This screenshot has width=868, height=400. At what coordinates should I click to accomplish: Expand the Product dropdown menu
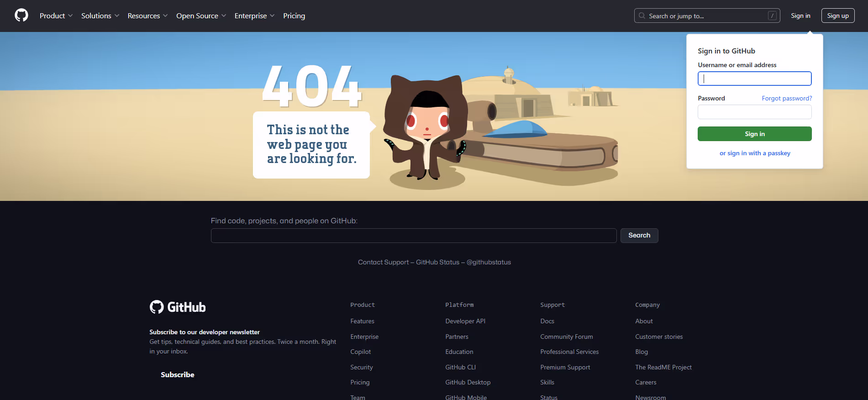coord(56,16)
